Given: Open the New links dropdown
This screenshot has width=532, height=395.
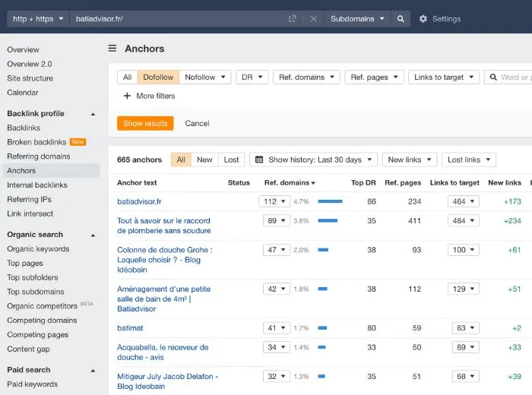Looking at the screenshot, I should [410, 160].
